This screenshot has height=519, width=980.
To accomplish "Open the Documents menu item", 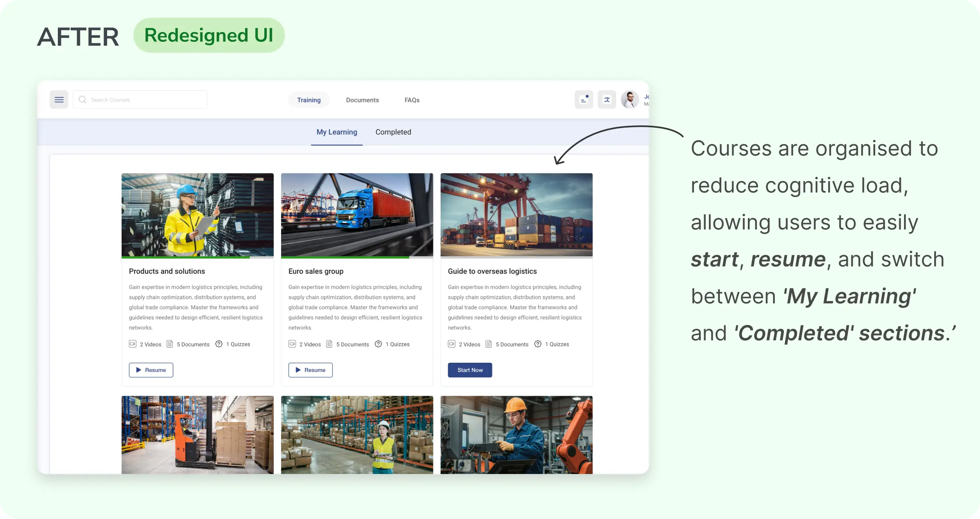I will point(362,100).
